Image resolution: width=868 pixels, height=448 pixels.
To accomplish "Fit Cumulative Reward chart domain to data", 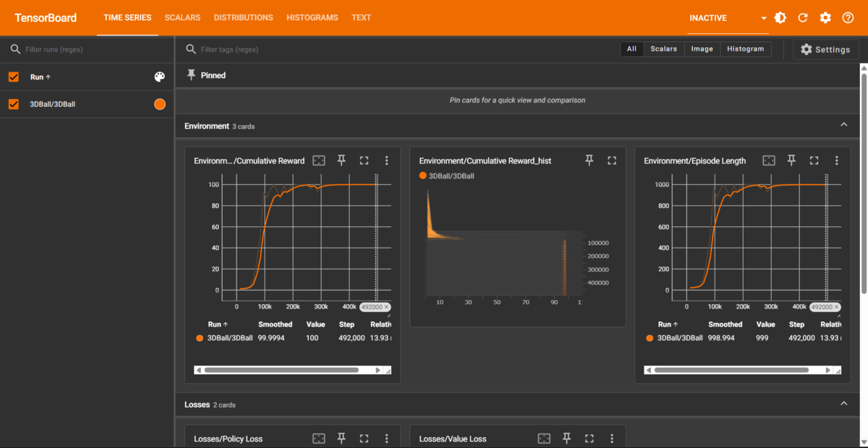I will pyautogui.click(x=318, y=160).
